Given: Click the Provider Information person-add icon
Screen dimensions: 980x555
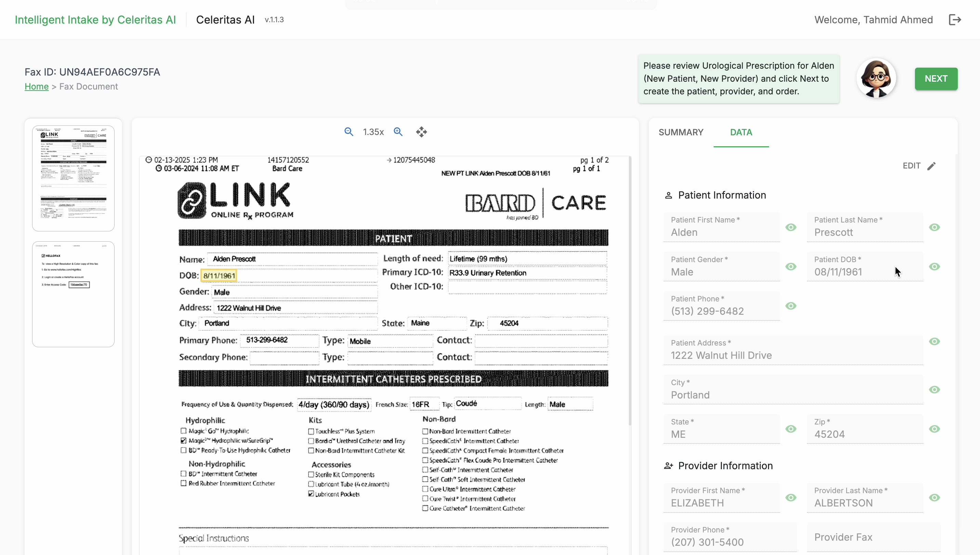Looking at the screenshot, I should (x=668, y=466).
